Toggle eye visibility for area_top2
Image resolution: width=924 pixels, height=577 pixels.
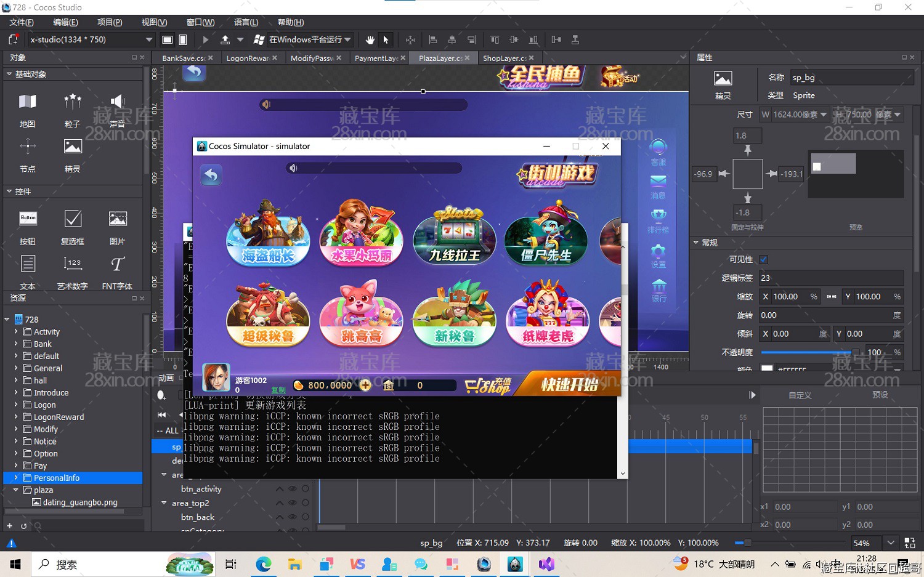(293, 503)
